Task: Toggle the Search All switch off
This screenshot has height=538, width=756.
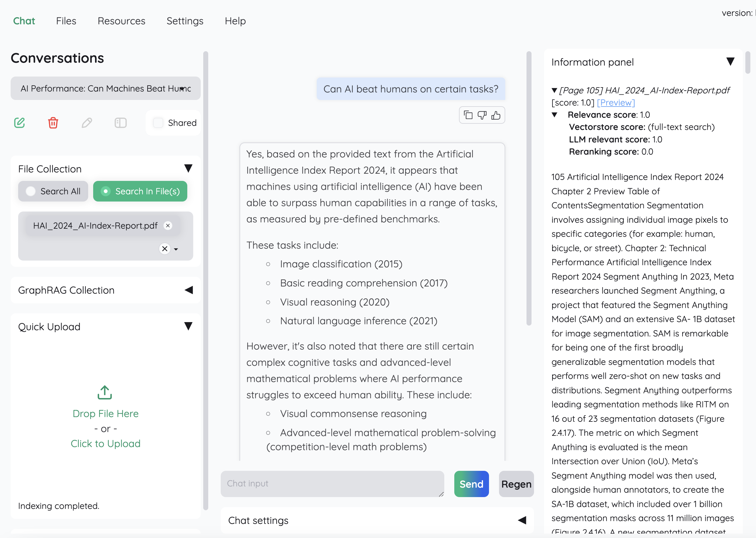Action: [30, 190]
